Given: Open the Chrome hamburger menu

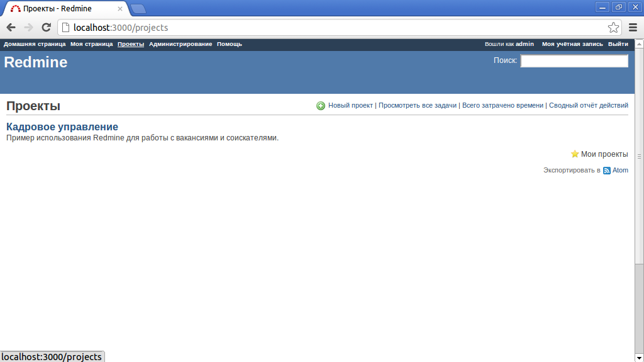Looking at the screenshot, I should [x=633, y=28].
